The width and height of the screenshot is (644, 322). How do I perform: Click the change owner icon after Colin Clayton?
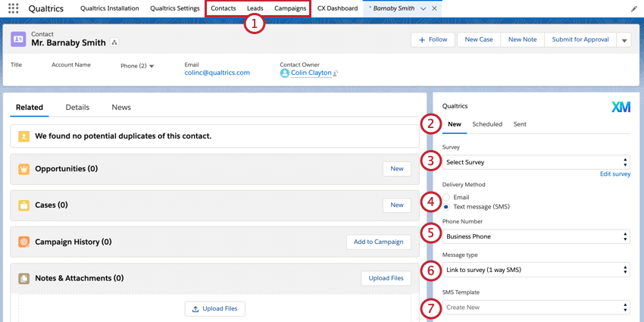coord(336,73)
